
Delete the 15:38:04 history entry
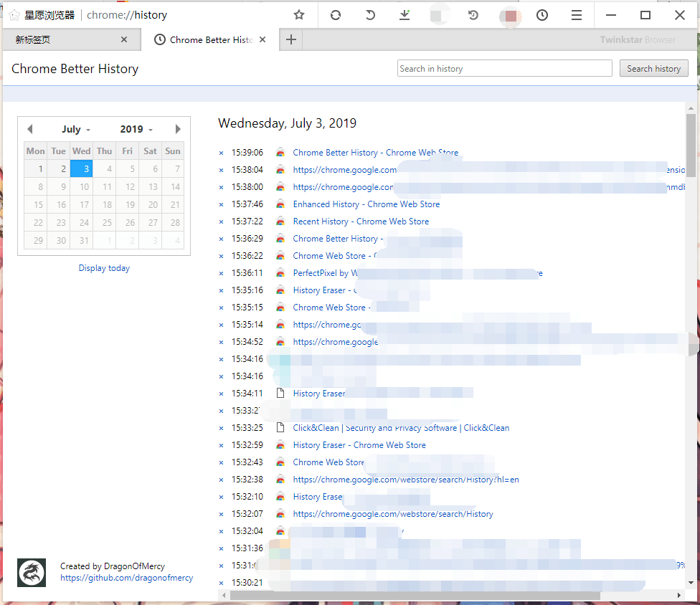coord(221,170)
